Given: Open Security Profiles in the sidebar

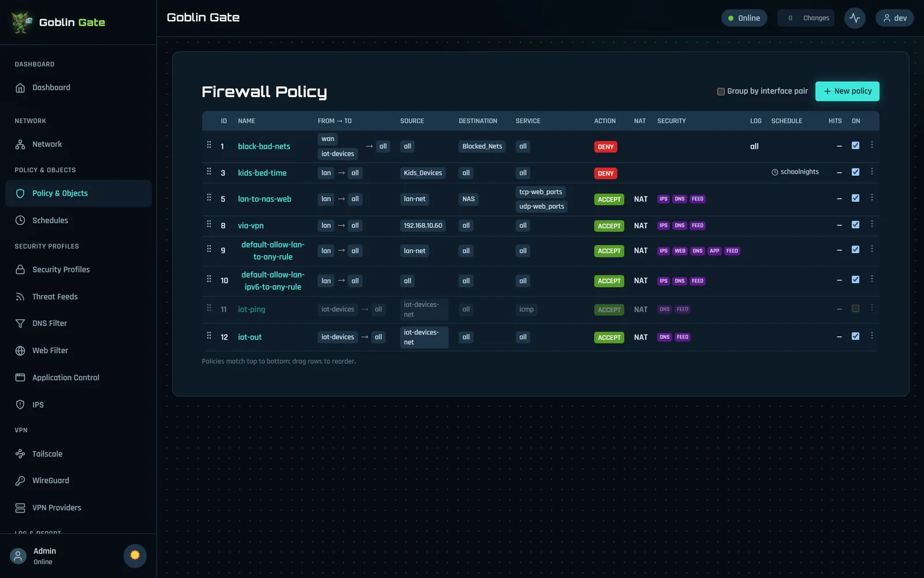Looking at the screenshot, I should [79, 269].
